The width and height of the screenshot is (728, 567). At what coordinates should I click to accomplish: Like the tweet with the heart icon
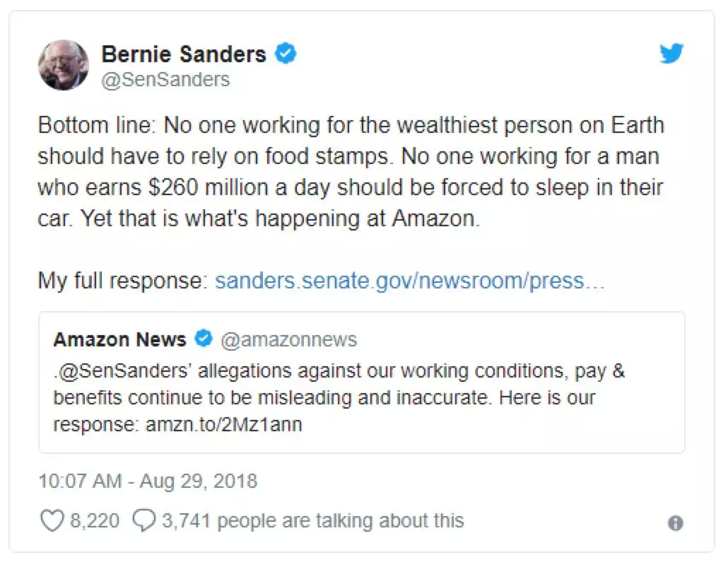coord(52,521)
